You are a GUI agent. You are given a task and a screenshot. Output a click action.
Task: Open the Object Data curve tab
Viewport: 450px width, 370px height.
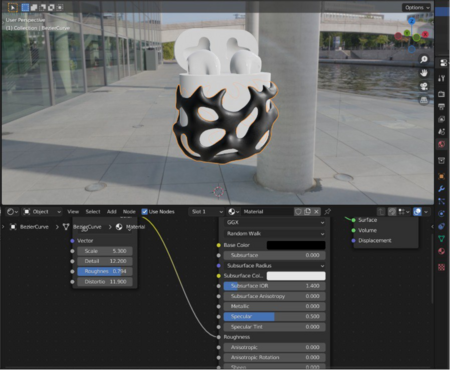click(x=442, y=238)
